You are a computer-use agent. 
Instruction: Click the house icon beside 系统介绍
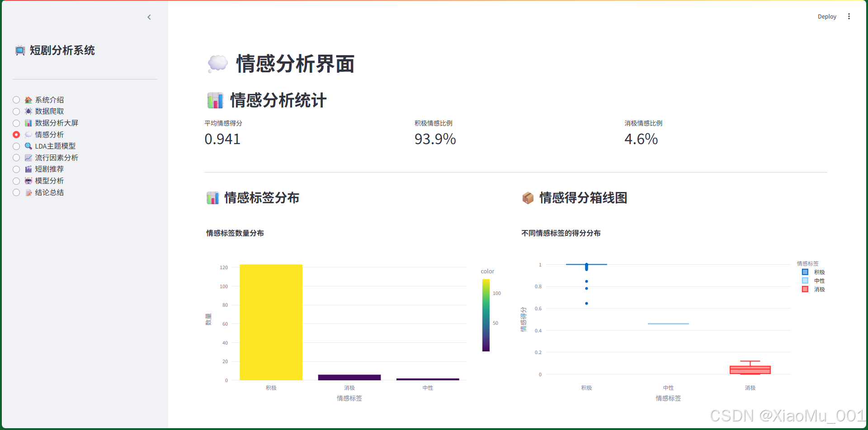point(28,100)
